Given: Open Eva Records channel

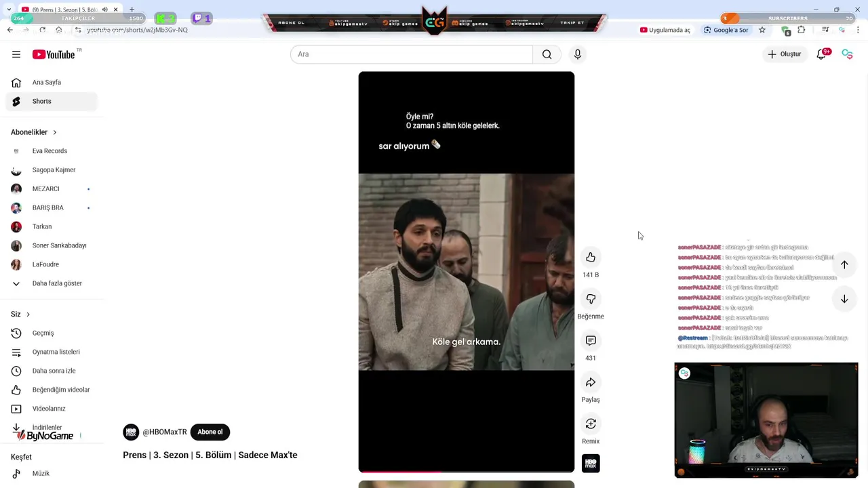Looking at the screenshot, I should click(52, 151).
